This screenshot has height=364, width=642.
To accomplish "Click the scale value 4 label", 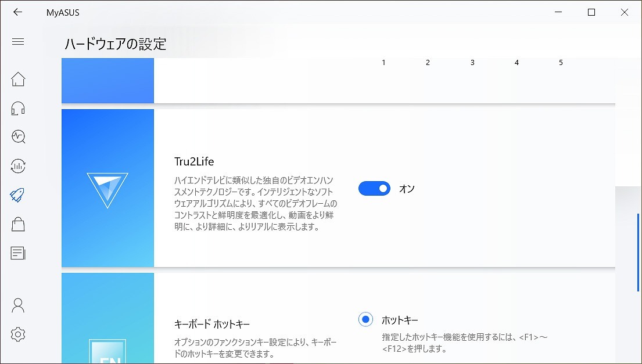I will click(517, 63).
